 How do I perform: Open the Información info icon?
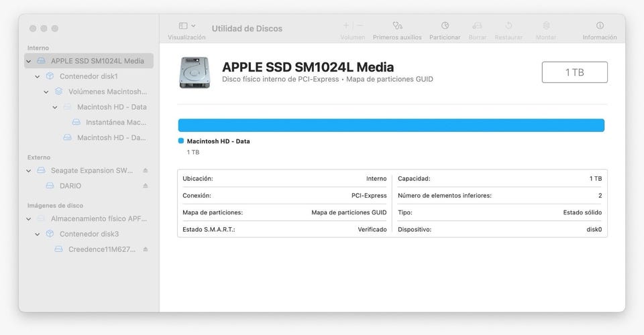pos(600,25)
